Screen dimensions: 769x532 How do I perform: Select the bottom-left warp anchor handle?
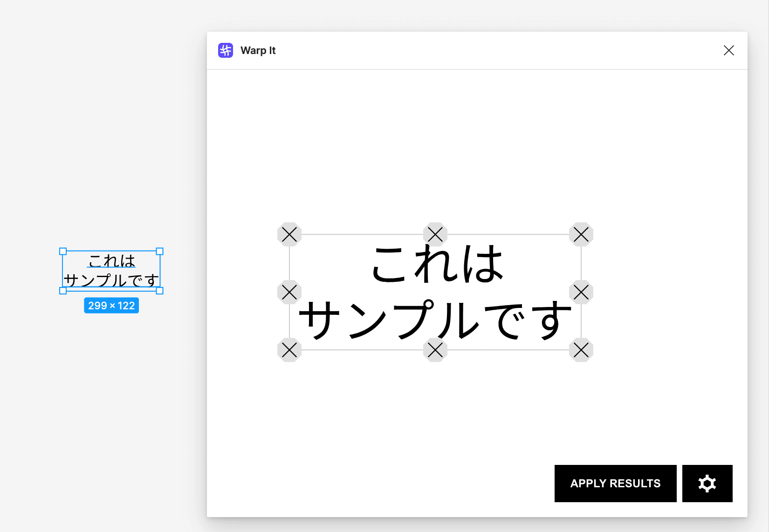pos(289,351)
